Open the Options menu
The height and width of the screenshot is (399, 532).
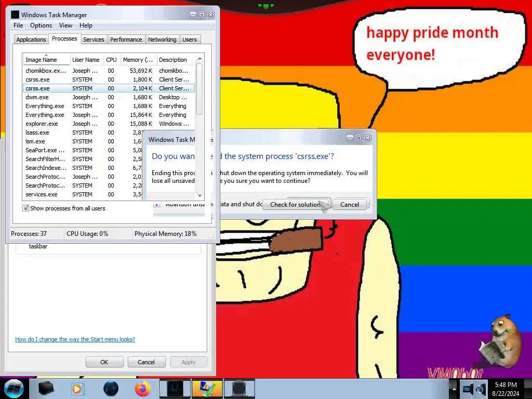point(41,25)
